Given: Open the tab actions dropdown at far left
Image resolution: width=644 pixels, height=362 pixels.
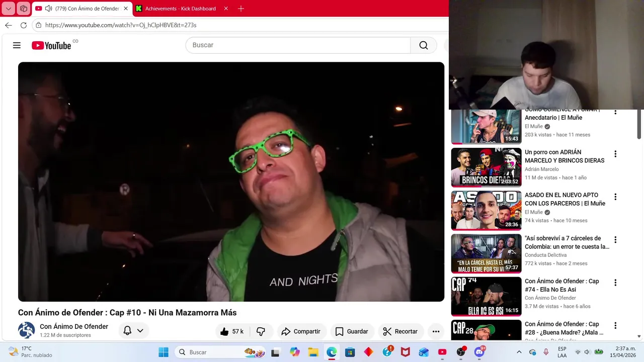Looking at the screenshot, I should [x=9, y=9].
